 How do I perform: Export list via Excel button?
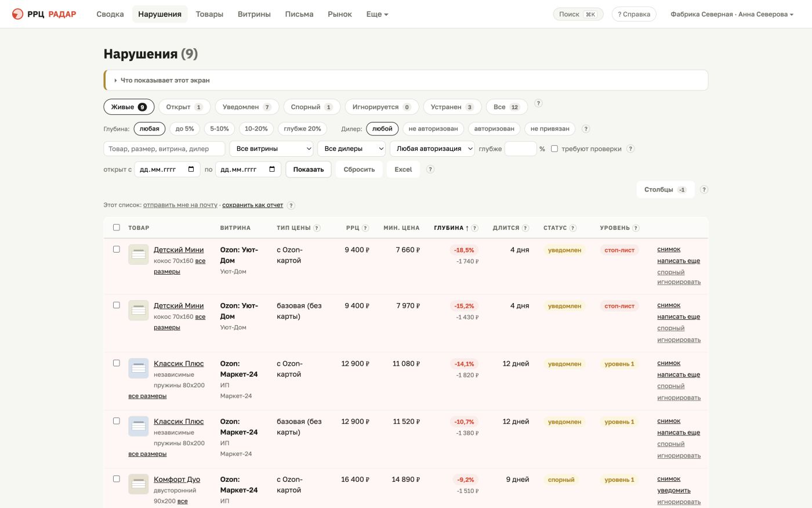click(x=403, y=170)
